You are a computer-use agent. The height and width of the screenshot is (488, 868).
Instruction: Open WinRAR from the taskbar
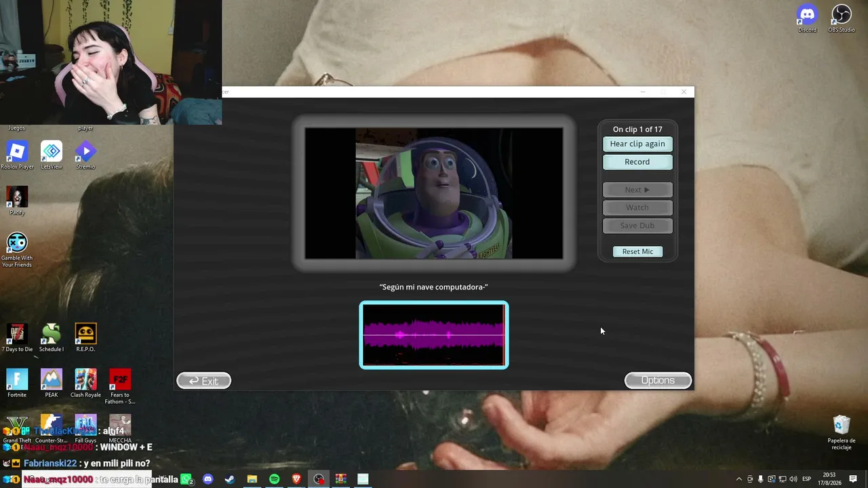[340, 479]
